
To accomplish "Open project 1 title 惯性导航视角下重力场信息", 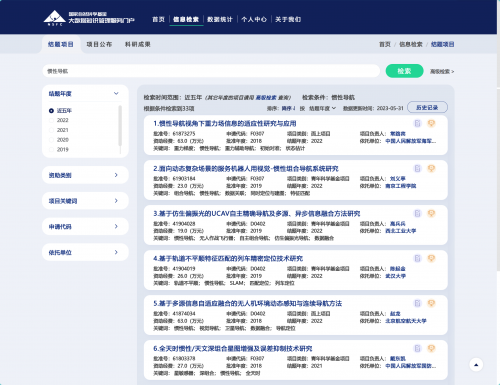I will pos(225,123).
